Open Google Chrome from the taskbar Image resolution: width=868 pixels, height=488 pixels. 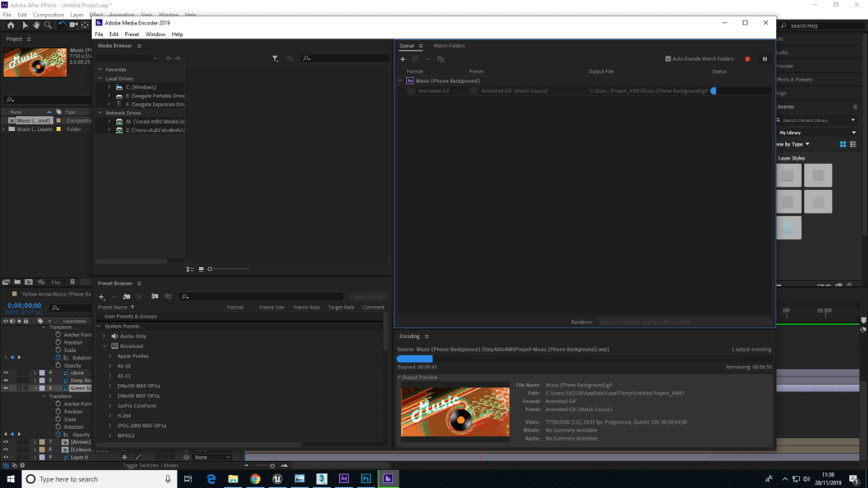[x=255, y=479]
